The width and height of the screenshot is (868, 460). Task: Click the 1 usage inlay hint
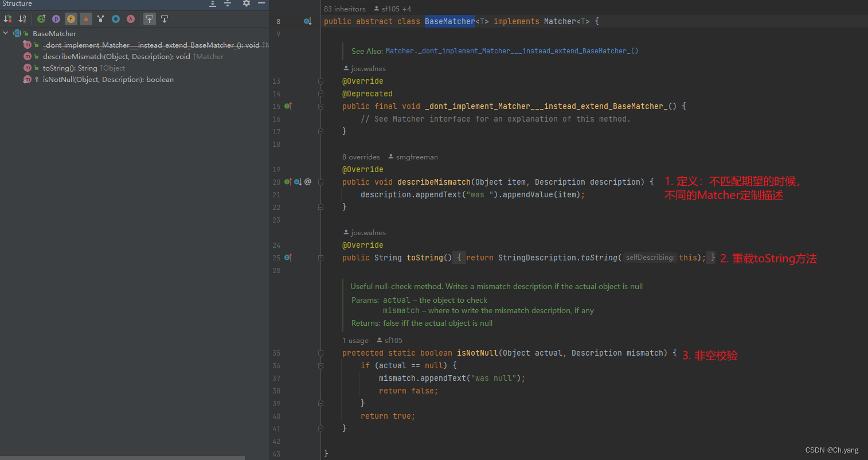355,340
